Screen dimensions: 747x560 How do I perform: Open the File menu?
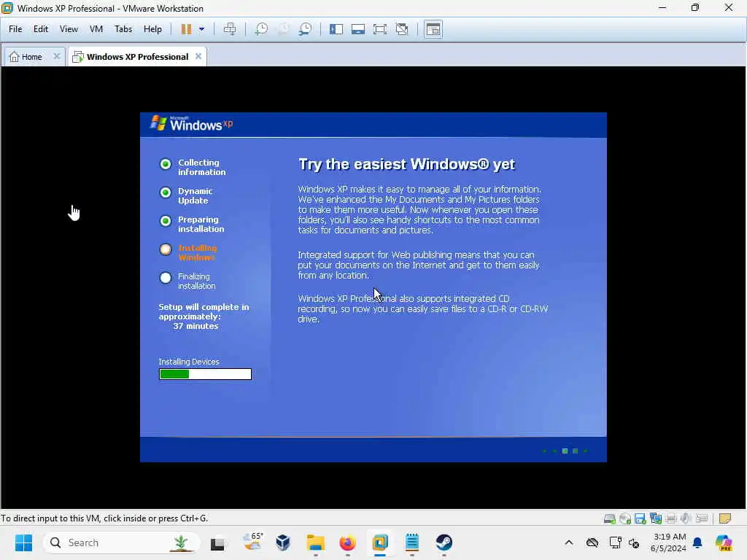(x=15, y=29)
